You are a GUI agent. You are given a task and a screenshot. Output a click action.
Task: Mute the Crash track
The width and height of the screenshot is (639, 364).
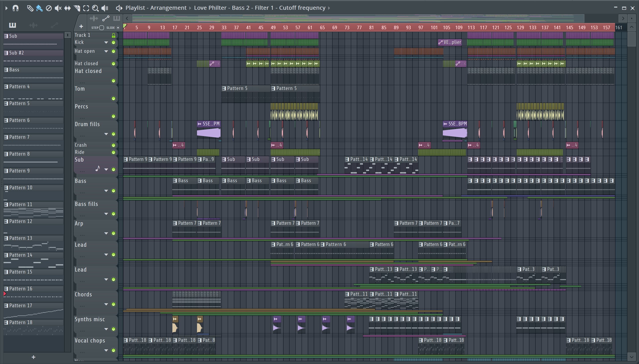[x=113, y=145]
